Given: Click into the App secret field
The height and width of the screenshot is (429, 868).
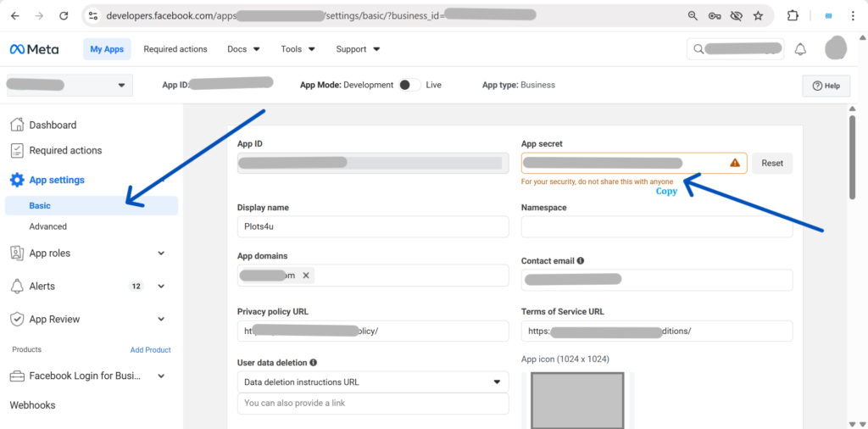Looking at the screenshot, I should (x=634, y=164).
